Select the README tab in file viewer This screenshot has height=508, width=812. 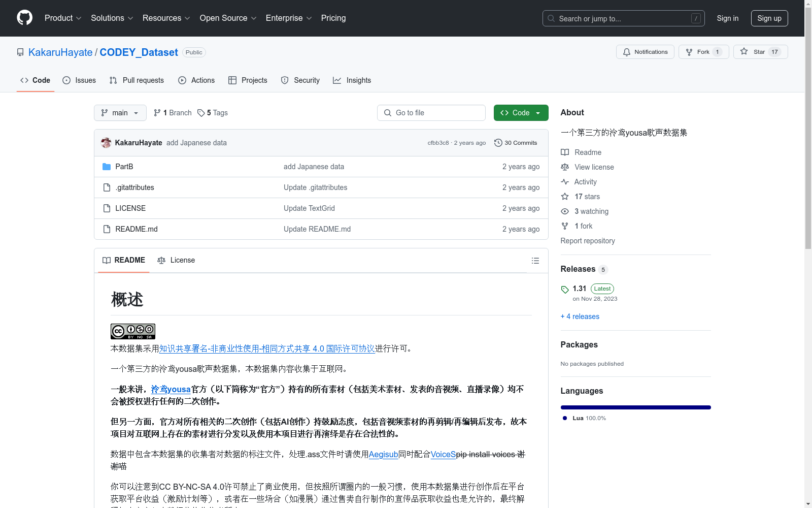coord(124,260)
